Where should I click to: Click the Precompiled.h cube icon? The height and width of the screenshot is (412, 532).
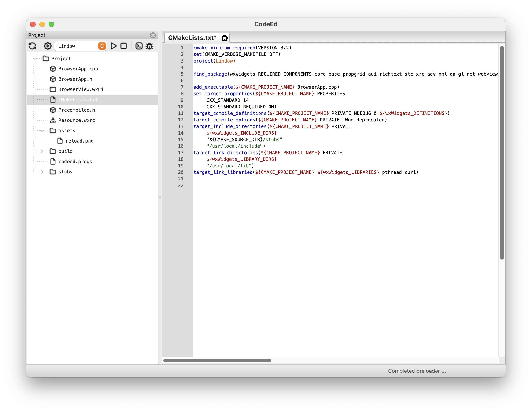click(x=53, y=110)
